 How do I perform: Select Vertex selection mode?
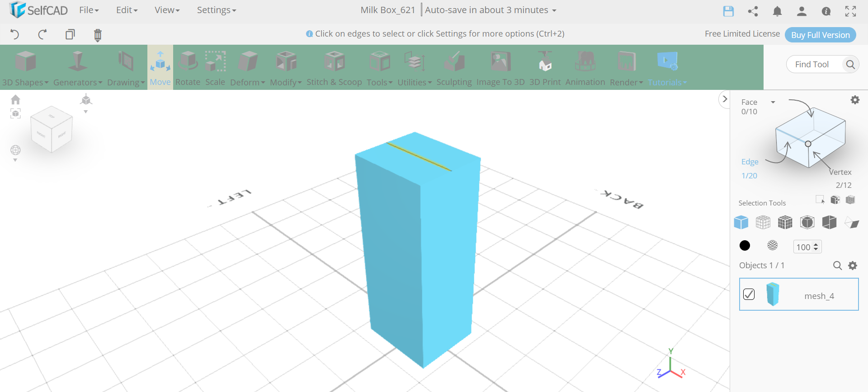pos(840,172)
